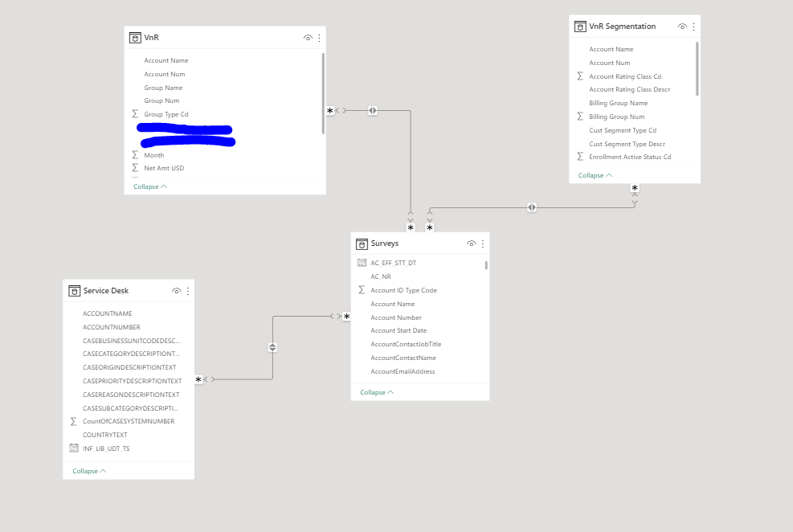Select the CountOfCASESYSTEMNUMBER field
Viewport: 793px width, 532px height.
click(x=129, y=421)
